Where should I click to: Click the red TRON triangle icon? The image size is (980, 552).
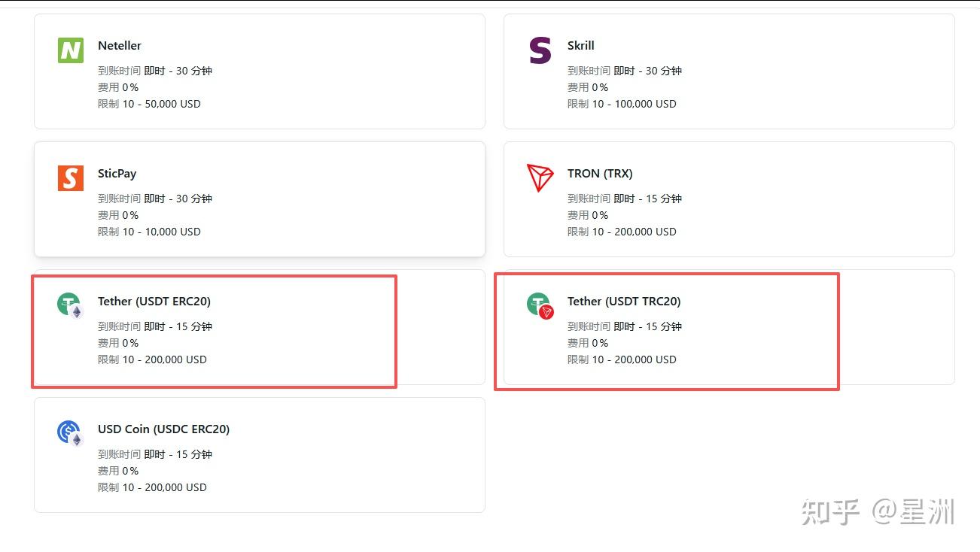[540, 177]
